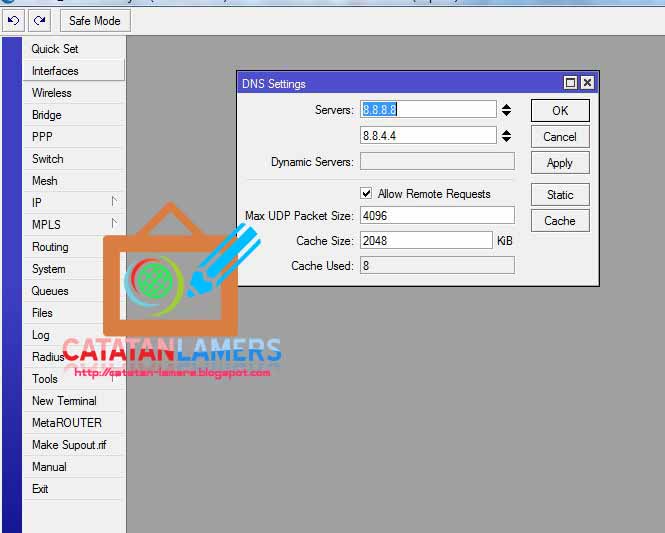
Task: Open Quick Set menu
Action: (74, 49)
